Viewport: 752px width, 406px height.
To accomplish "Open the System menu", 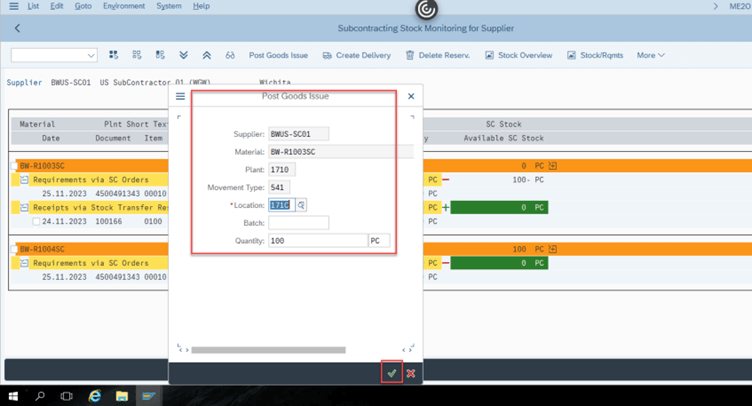I will pos(169,6).
